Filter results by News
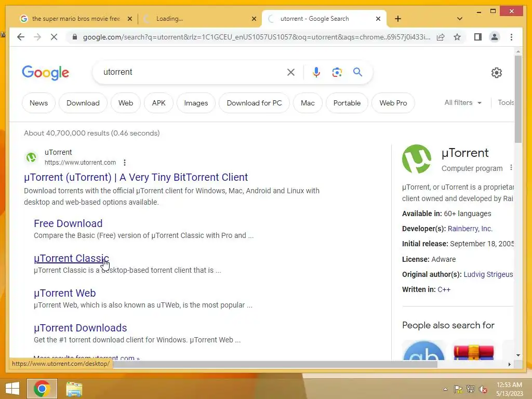The width and height of the screenshot is (532, 399). coord(38,103)
